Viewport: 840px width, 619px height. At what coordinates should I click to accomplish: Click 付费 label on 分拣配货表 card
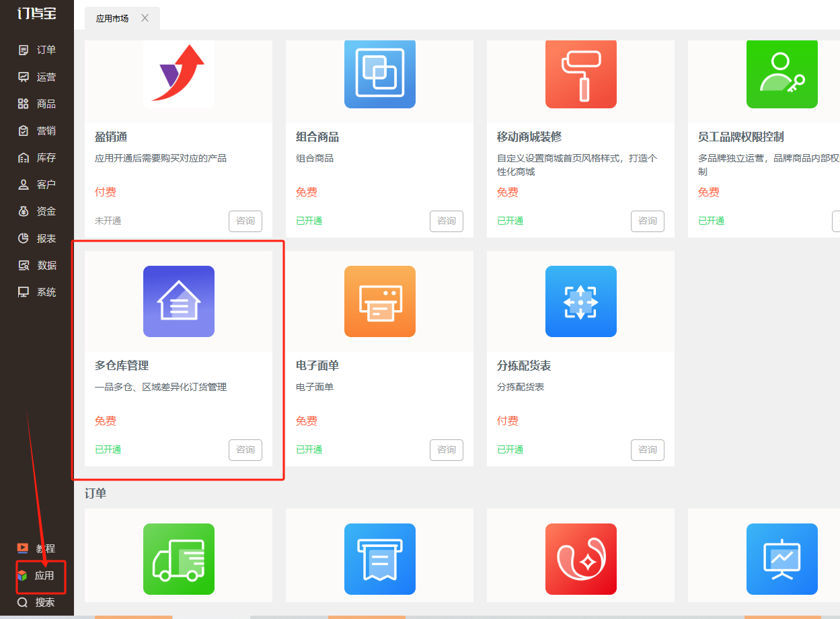(508, 421)
